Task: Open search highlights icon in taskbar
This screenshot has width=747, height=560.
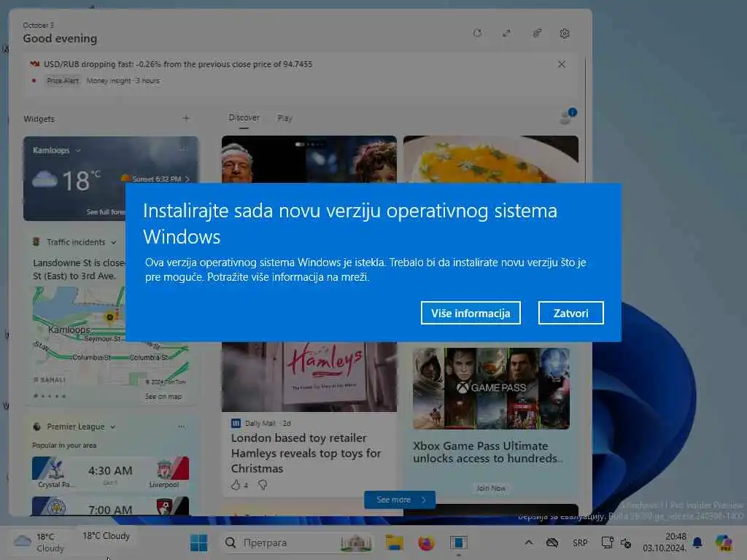Action: 356,542
